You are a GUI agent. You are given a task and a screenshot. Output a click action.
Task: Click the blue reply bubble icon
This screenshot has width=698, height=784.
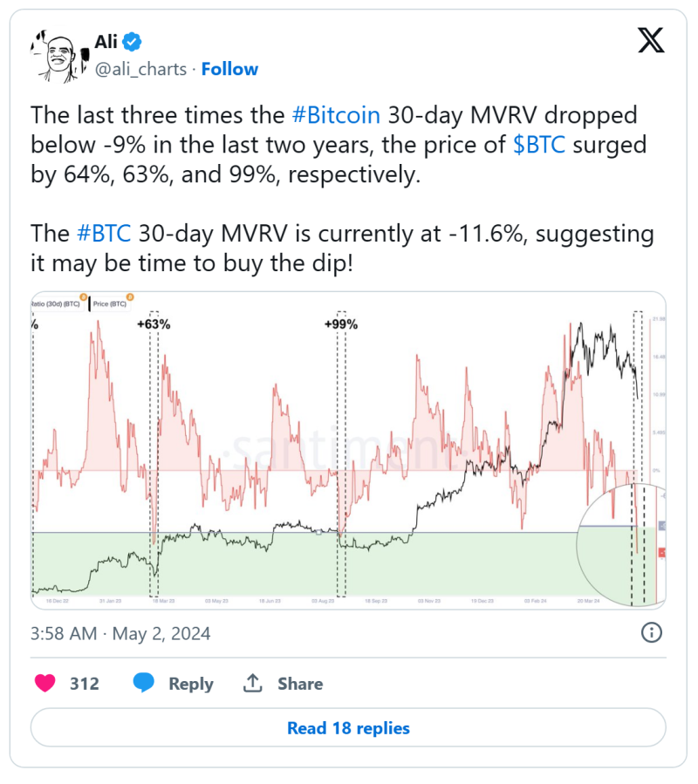click(x=144, y=683)
